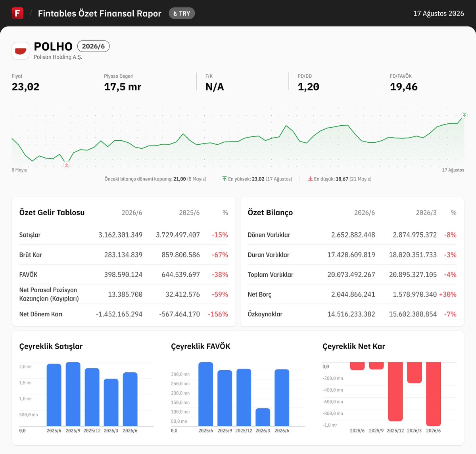Click Net Parasal Pozisyon Kazançları row label
The width and height of the screenshot is (476, 454).
(x=49, y=294)
